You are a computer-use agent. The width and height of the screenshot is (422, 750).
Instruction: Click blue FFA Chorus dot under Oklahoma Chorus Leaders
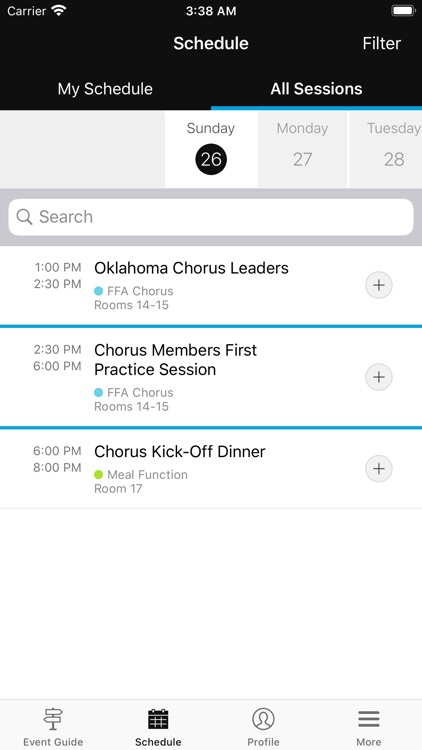(99, 291)
